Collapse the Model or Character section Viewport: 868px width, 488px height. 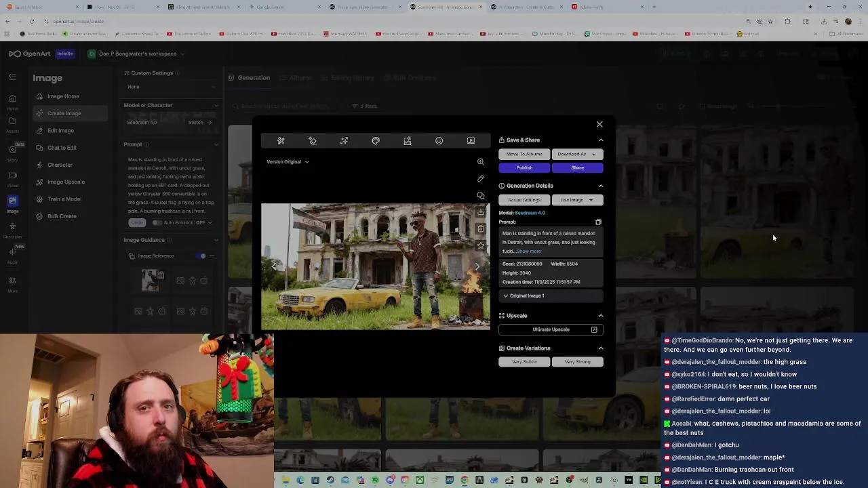point(216,106)
